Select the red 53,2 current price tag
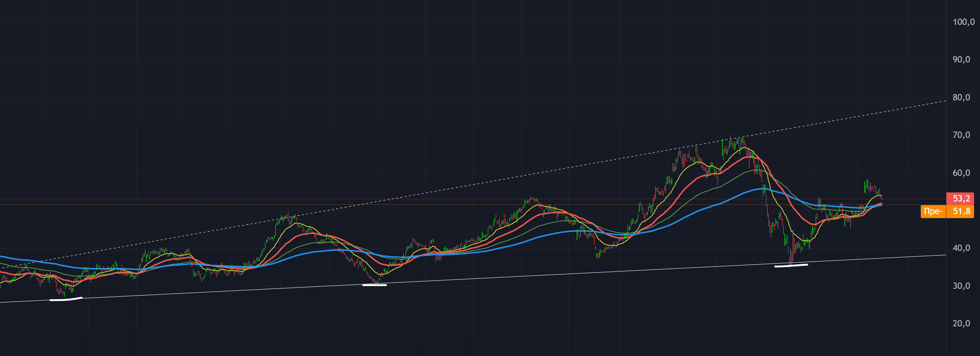 click(x=960, y=198)
